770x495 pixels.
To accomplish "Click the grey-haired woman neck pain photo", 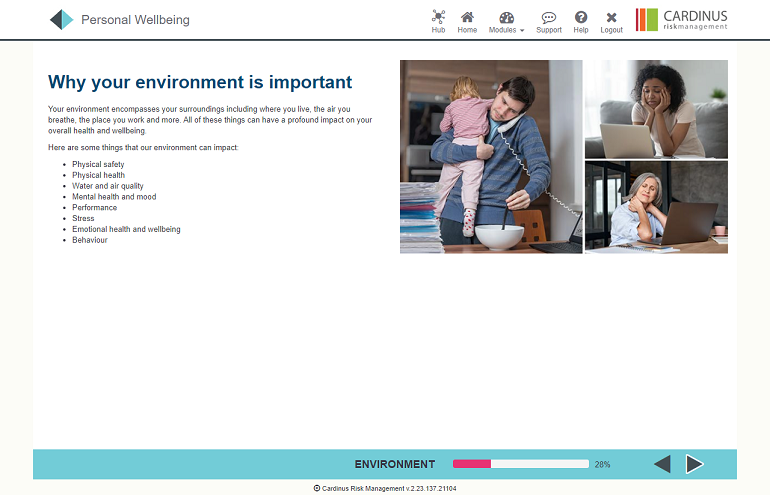I will 656,207.
